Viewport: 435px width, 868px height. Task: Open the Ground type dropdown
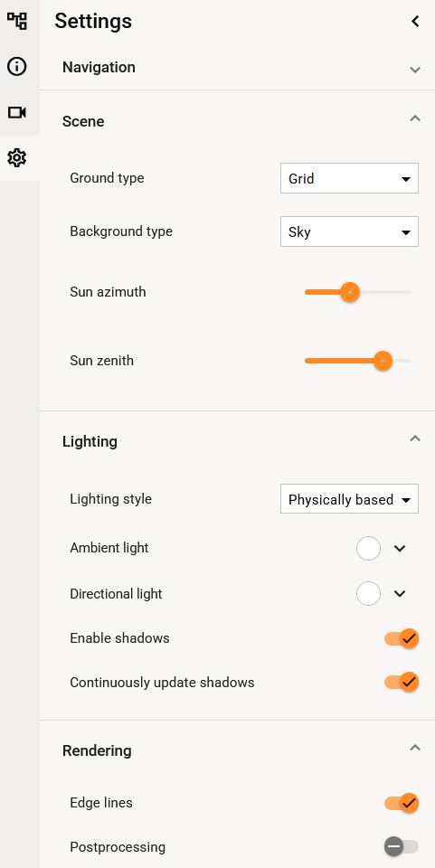tap(349, 178)
